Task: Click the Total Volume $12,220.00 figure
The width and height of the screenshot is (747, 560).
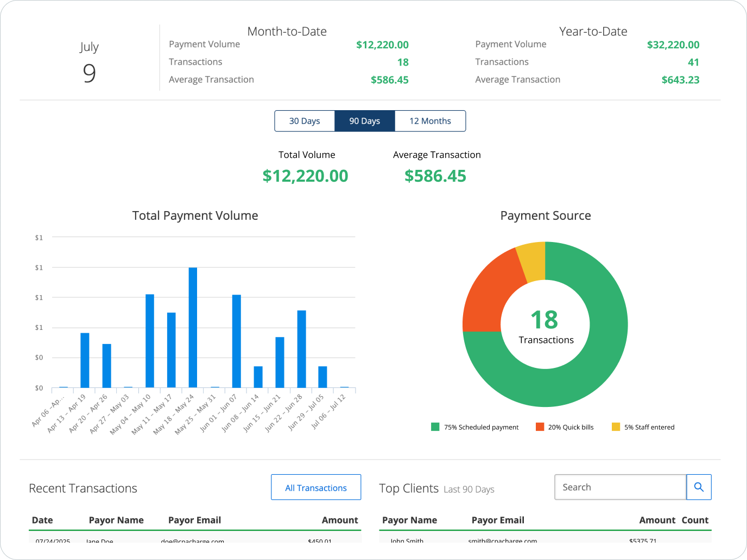Action: [305, 175]
